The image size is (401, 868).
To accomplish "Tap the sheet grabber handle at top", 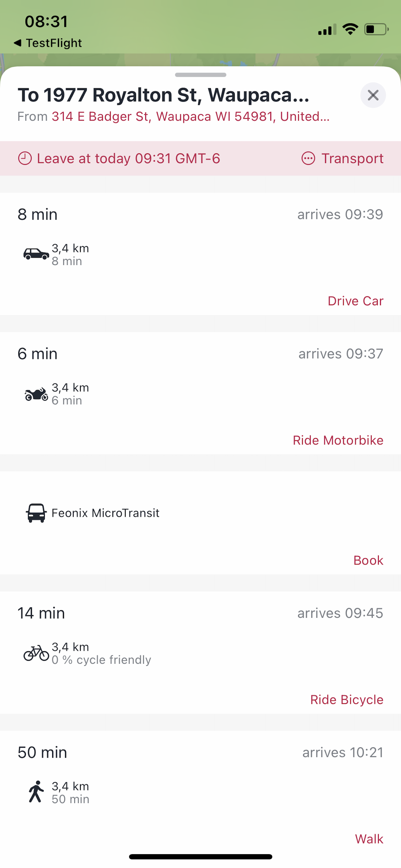I will click(x=200, y=75).
